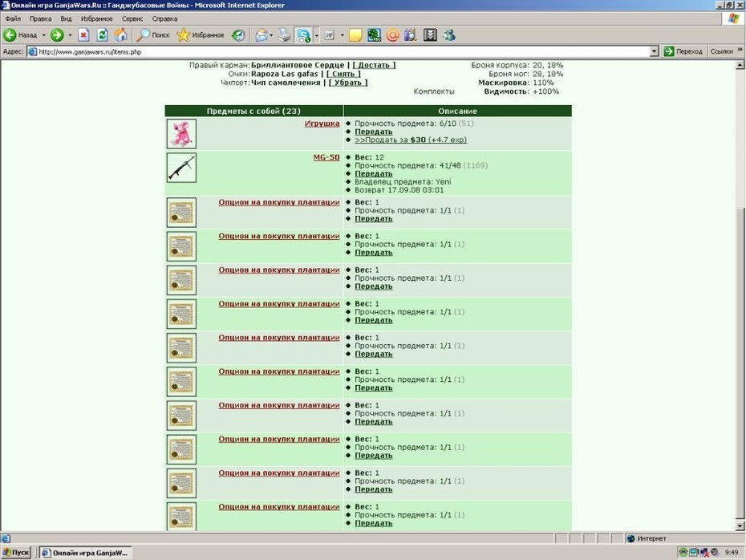Click Передать in the Игрушка row

[x=374, y=132]
